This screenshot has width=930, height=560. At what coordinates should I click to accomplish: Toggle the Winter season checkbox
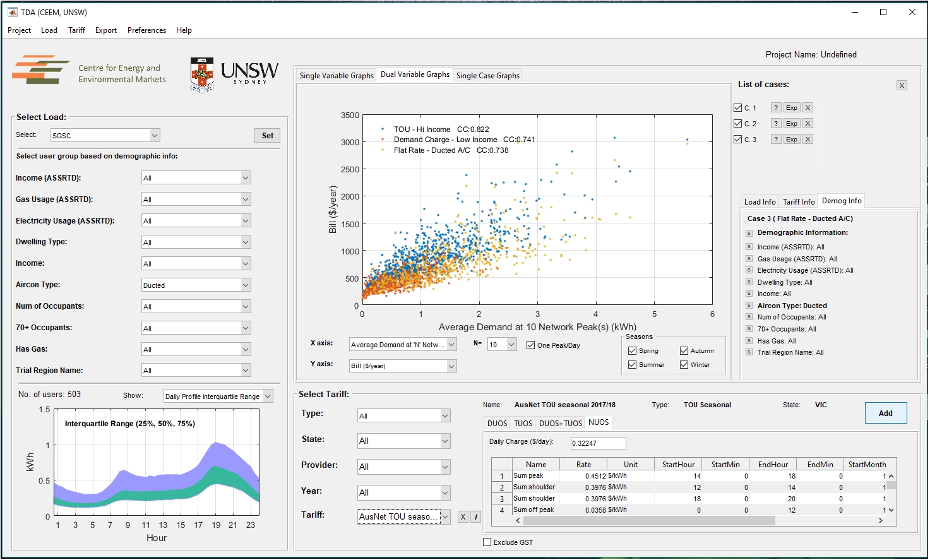click(684, 364)
